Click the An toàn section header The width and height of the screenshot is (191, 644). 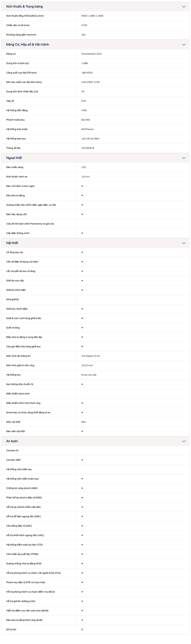pyautogui.click(x=95, y=441)
